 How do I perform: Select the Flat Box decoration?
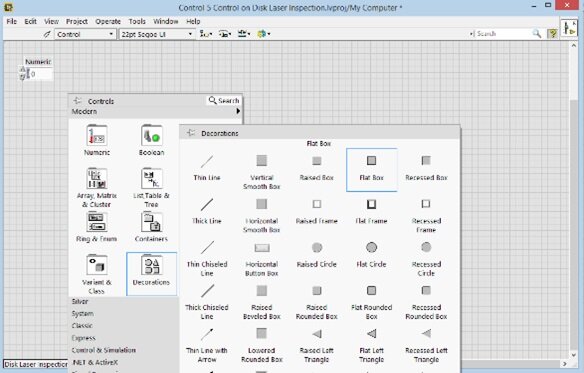coord(371,170)
